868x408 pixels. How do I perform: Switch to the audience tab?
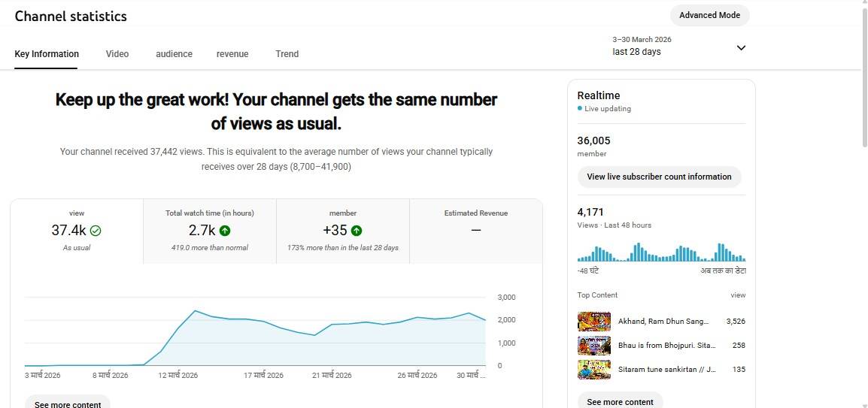[174, 54]
